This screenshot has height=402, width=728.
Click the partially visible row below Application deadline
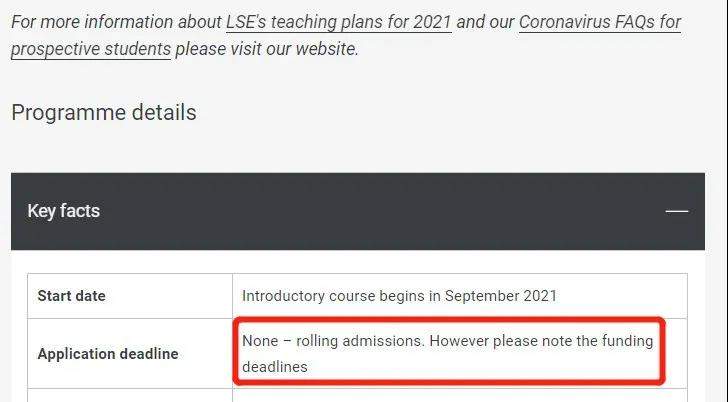pos(130,395)
